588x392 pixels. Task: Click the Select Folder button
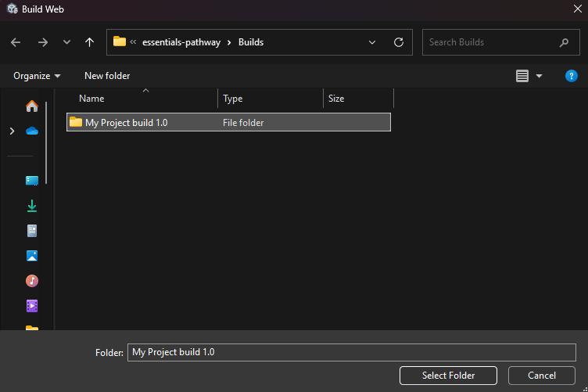[448, 376]
